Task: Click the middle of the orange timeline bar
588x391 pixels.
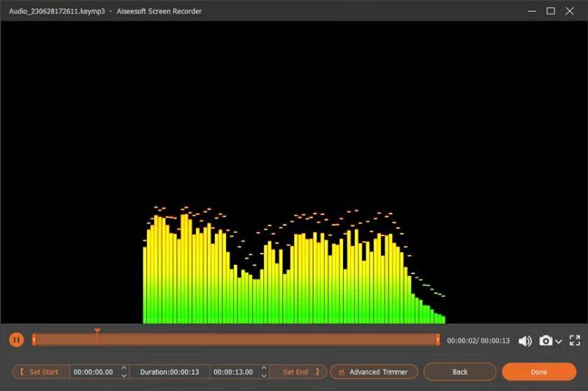Action: 236,340
